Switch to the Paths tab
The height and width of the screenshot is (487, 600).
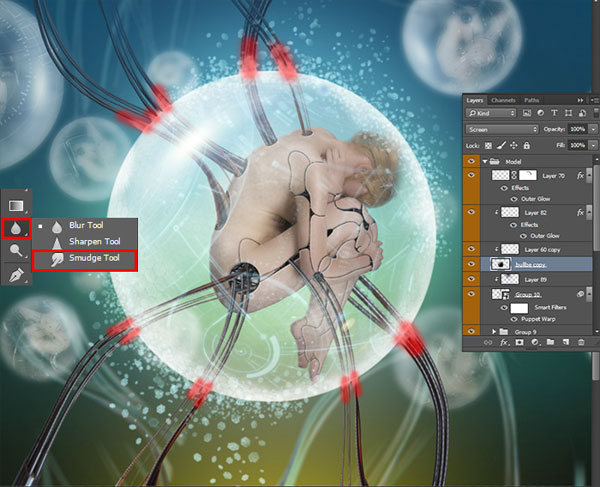pyautogui.click(x=532, y=100)
